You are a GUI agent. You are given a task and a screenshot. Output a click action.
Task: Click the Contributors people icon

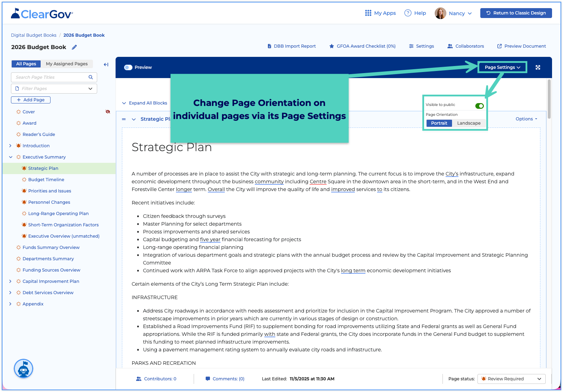(x=139, y=379)
